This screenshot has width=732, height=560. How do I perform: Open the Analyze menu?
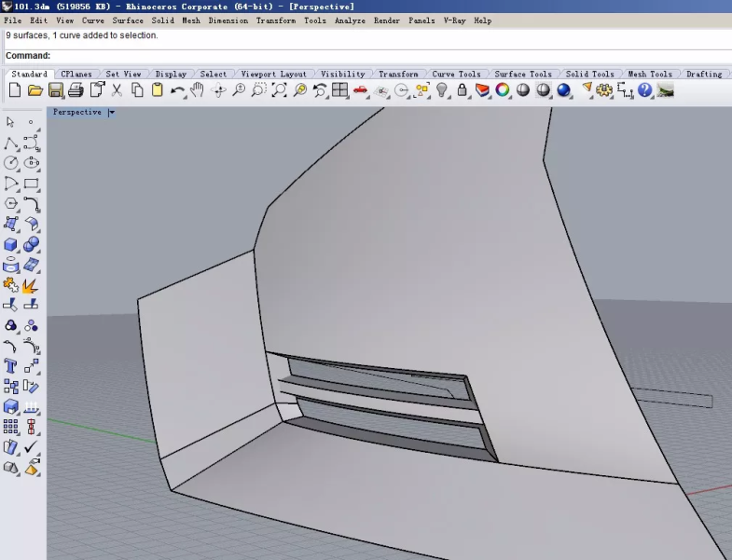[x=350, y=20]
